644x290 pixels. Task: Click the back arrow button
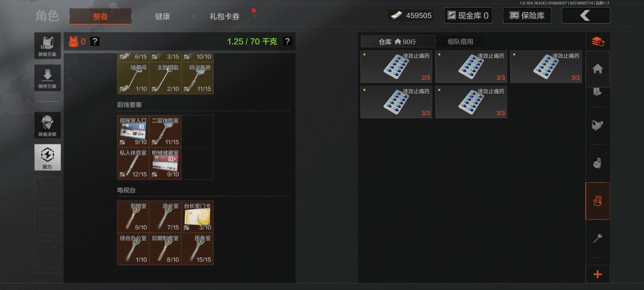coord(586,15)
